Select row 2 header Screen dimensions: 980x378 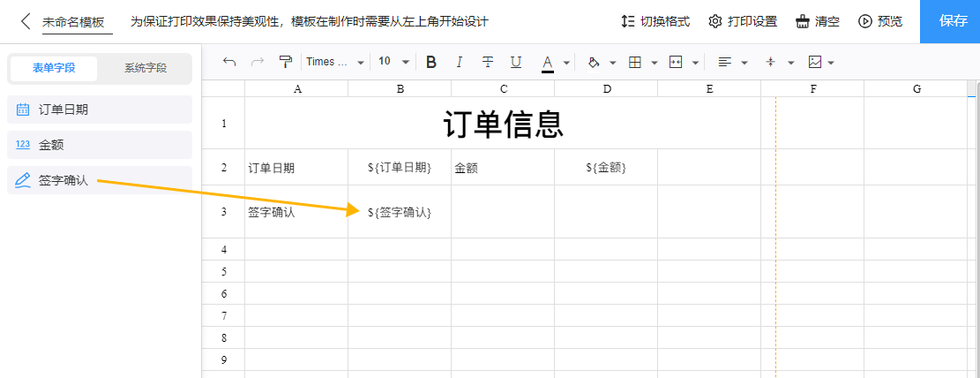click(224, 167)
